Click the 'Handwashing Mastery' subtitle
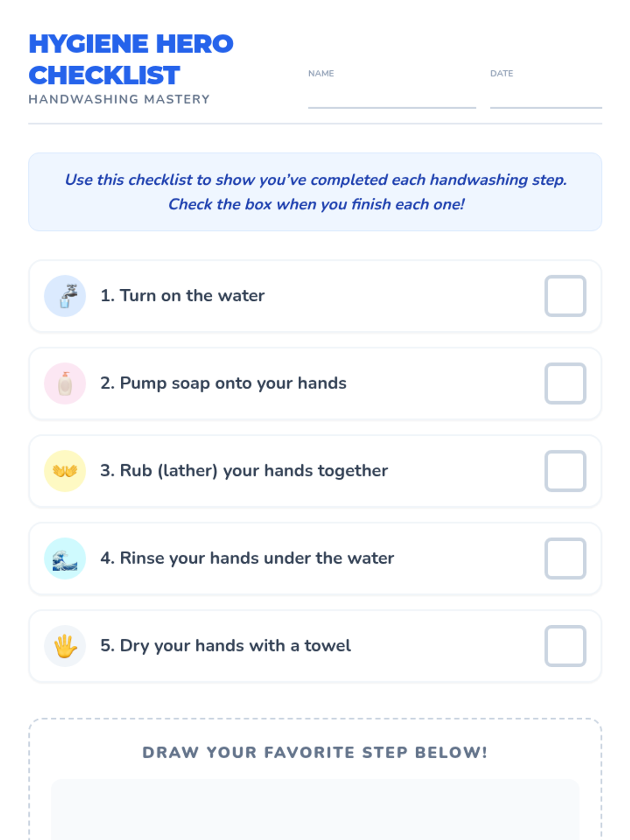Screen dimensions: 630x840 coord(119,99)
